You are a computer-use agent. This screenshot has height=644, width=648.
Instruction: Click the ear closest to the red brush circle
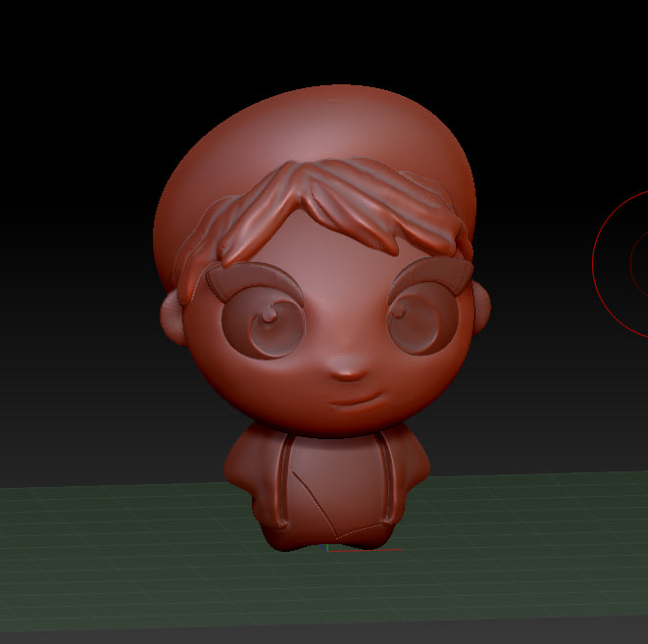point(481,306)
